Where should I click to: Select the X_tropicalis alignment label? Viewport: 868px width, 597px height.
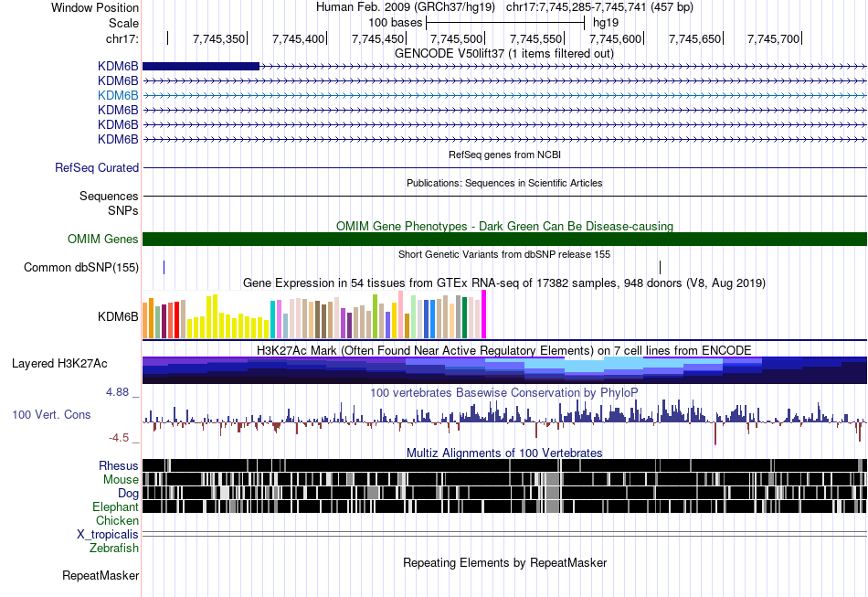108,535
